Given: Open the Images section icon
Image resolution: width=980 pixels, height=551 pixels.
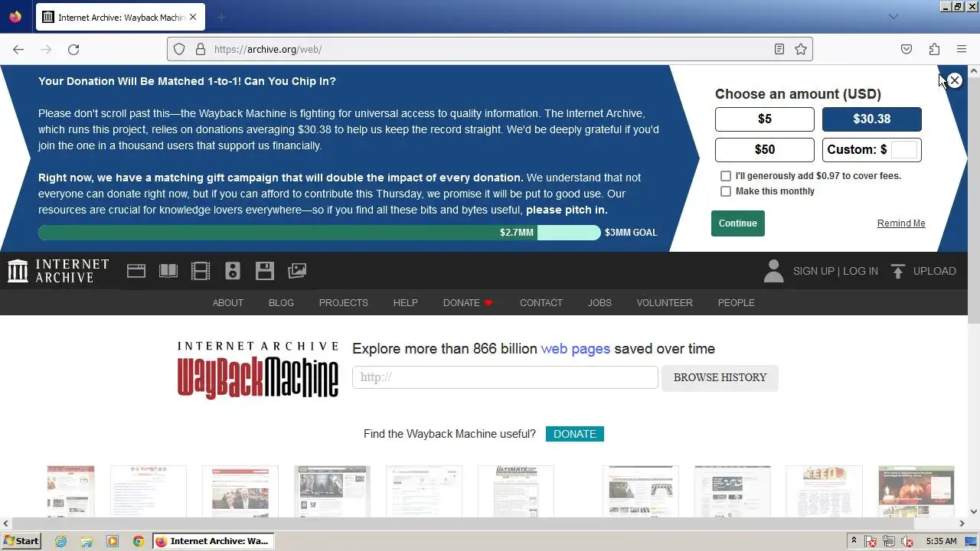Looking at the screenshot, I should [x=297, y=271].
